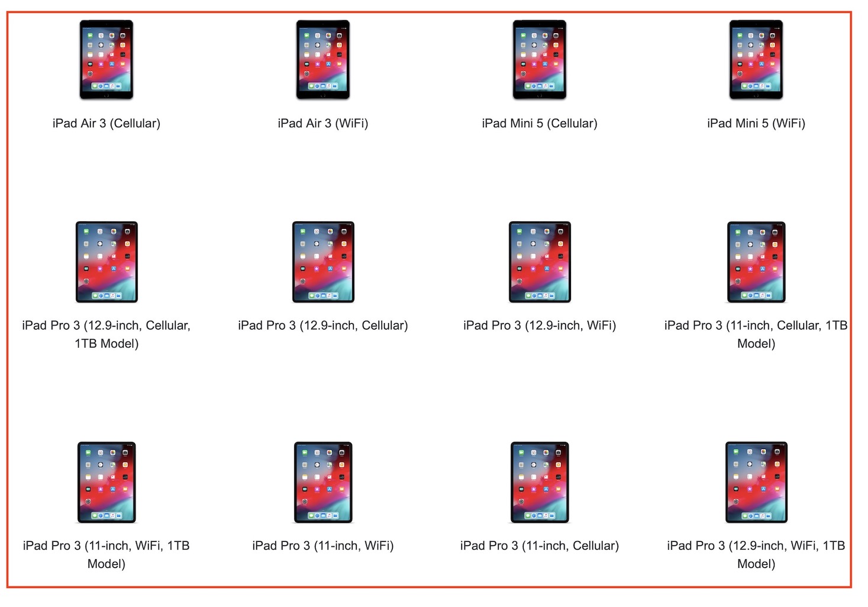Click "iPad Pro 3 (12.9-inch, Cellular)" text link
This screenshot has height=607, width=868.
(323, 325)
